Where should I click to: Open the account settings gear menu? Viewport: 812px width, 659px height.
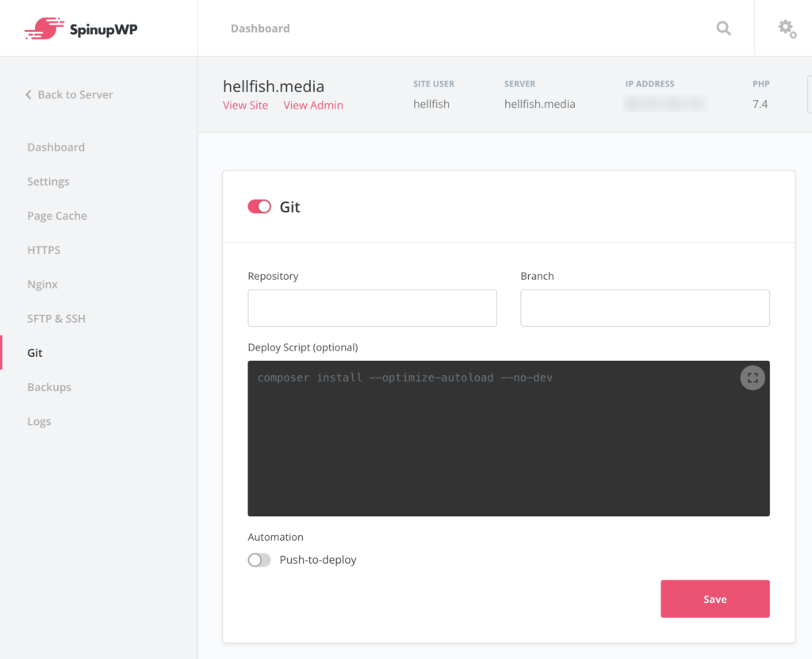[787, 28]
